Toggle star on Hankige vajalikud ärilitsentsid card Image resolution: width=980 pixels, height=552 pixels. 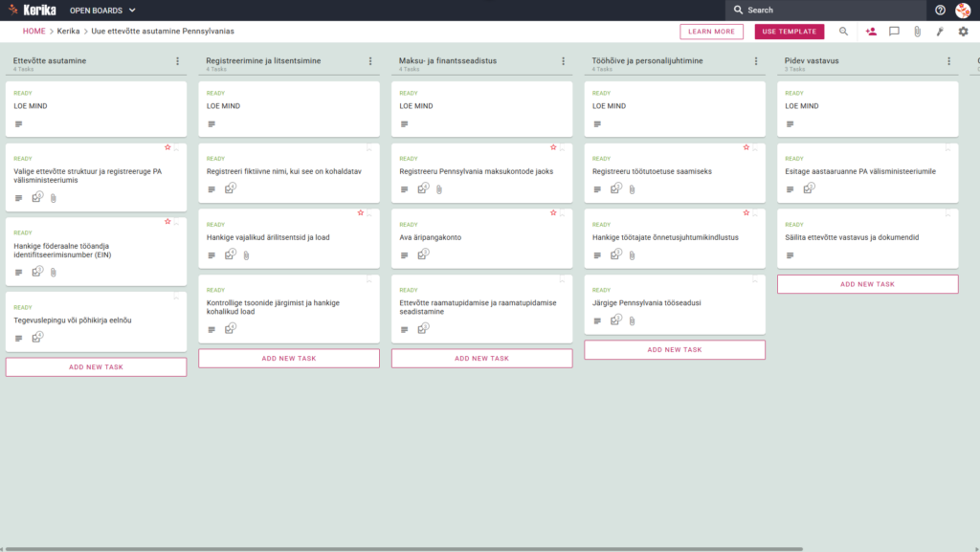click(361, 213)
